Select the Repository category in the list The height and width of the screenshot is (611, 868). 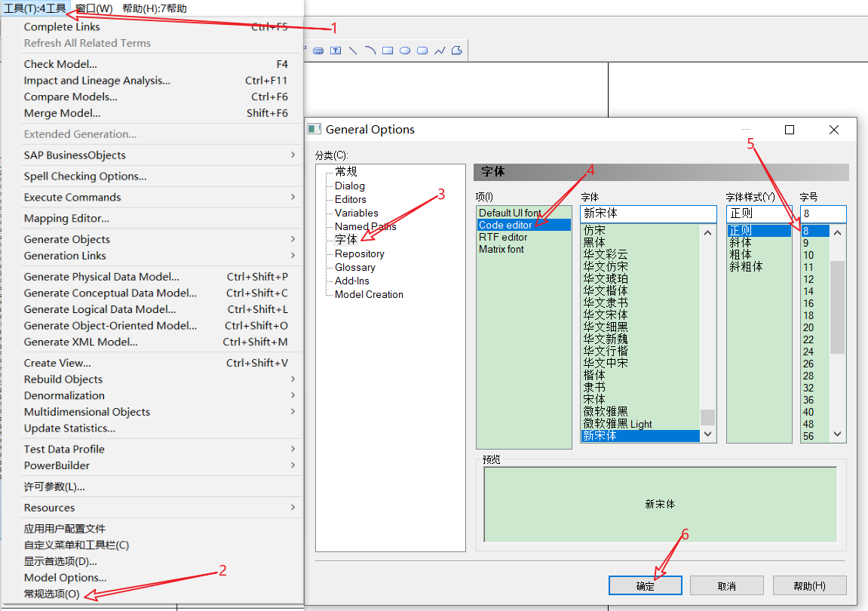coord(359,253)
